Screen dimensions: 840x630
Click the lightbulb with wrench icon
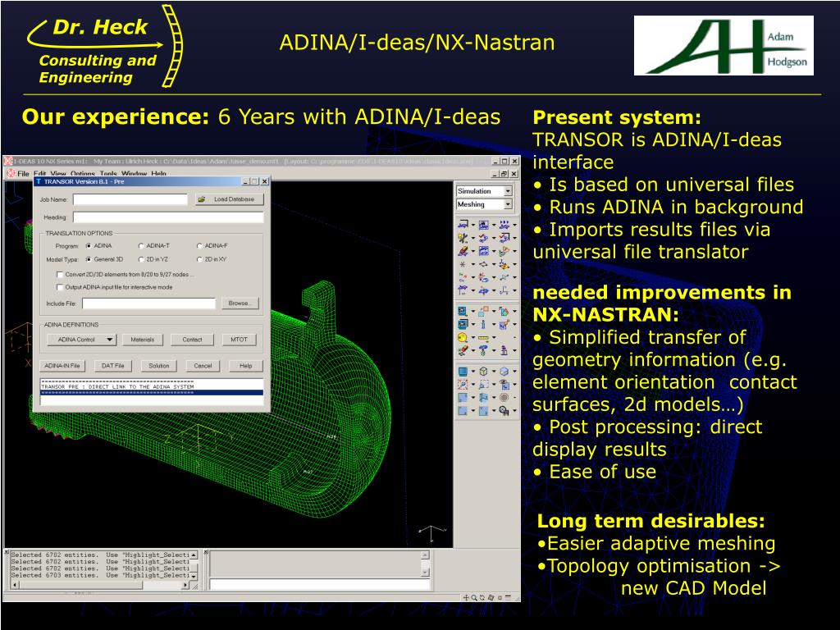[463, 237]
